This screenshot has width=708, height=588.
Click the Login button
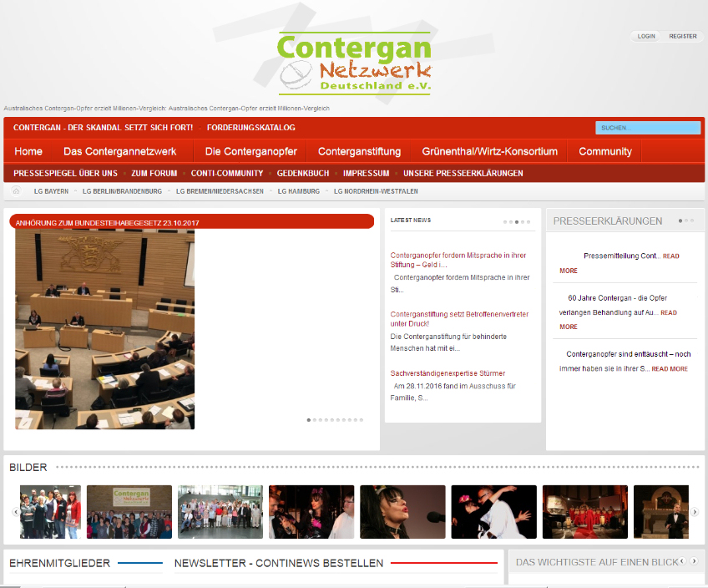[x=646, y=36]
